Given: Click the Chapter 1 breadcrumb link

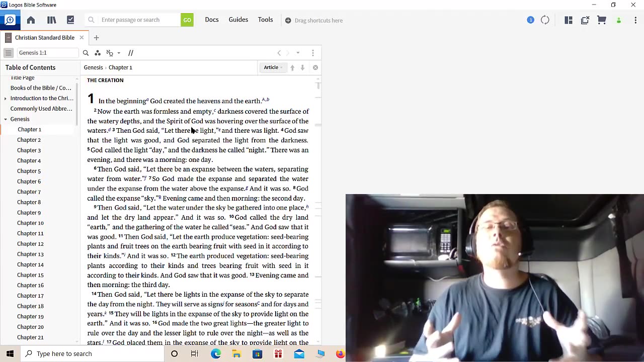Looking at the screenshot, I should coord(120,67).
